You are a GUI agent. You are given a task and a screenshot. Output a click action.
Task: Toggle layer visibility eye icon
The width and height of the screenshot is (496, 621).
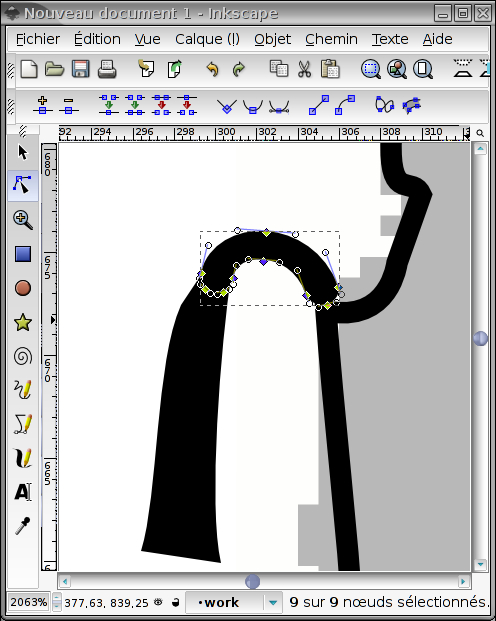pyautogui.click(x=158, y=602)
